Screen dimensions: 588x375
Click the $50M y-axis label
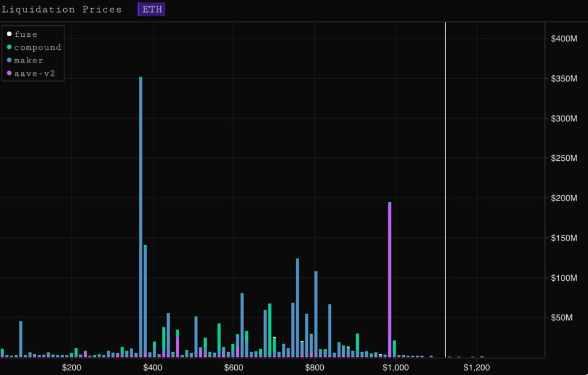click(x=562, y=318)
